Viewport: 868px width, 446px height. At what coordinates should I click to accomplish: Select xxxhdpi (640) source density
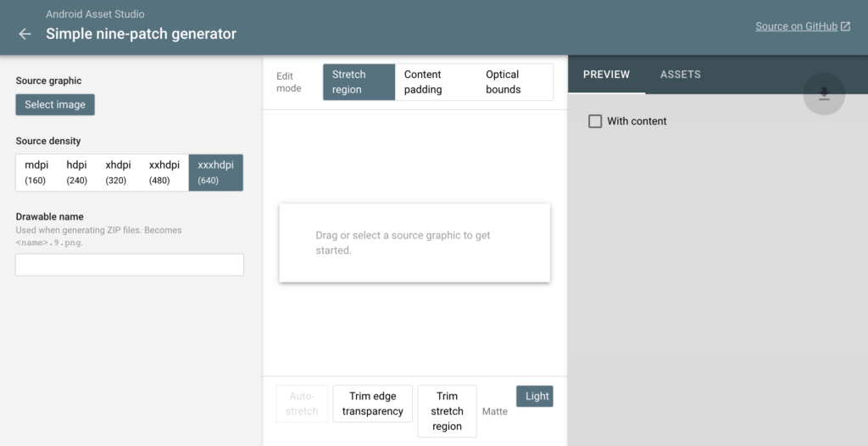pyautogui.click(x=215, y=172)
